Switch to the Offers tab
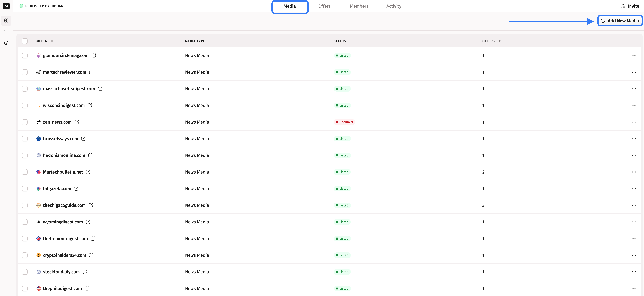The height and width of the screenshot is (296, 644). [x=324, y=6]
